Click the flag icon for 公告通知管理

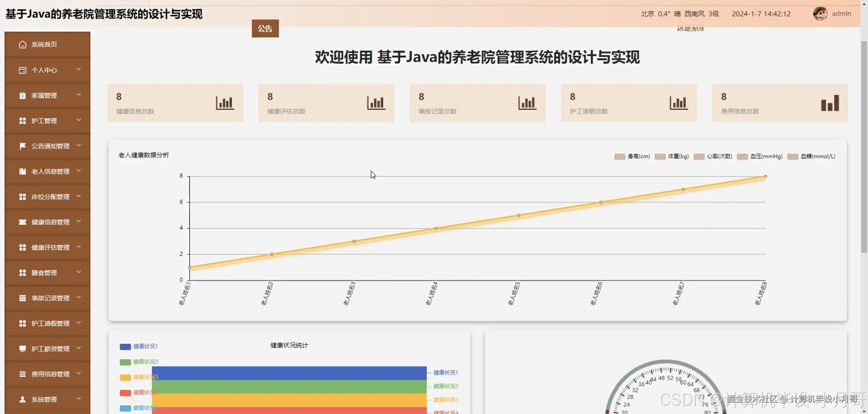[x=22, y=146]
